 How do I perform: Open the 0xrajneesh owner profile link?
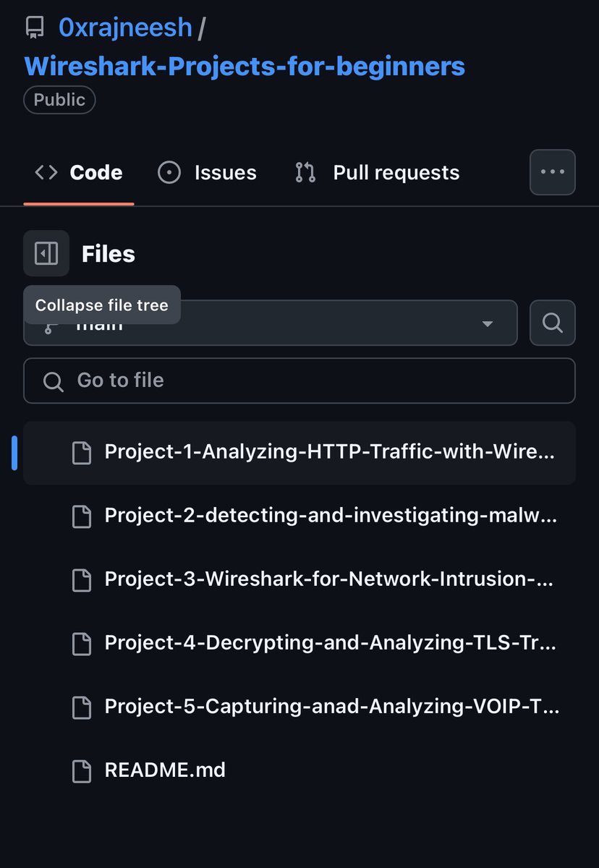coord(125,28)
